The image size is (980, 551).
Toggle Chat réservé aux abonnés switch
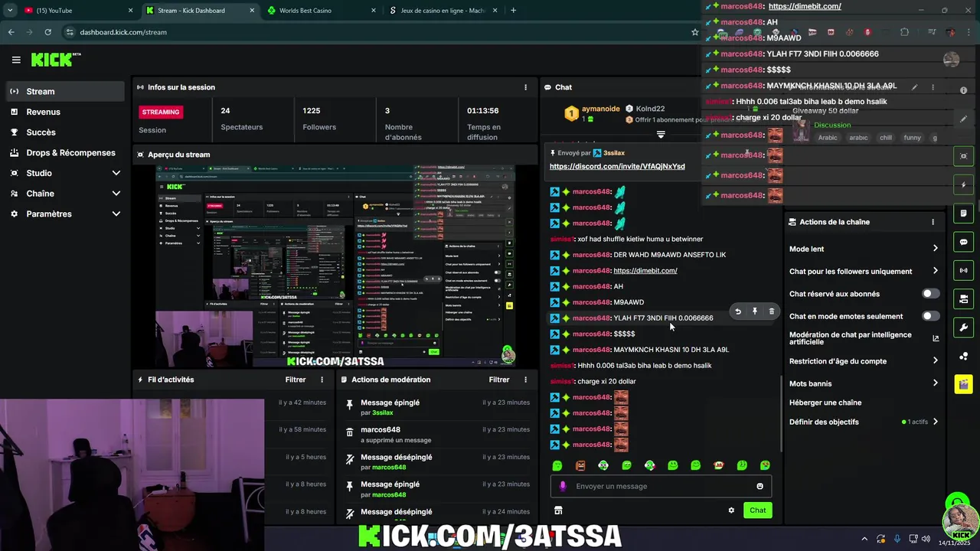[x=930, y=294]
